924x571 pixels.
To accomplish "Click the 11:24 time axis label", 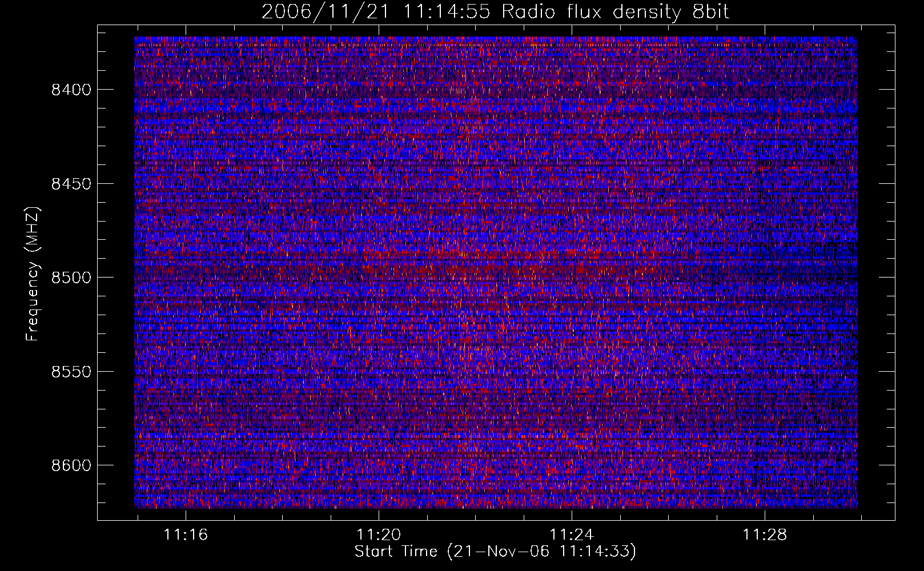I will [572, 535].
